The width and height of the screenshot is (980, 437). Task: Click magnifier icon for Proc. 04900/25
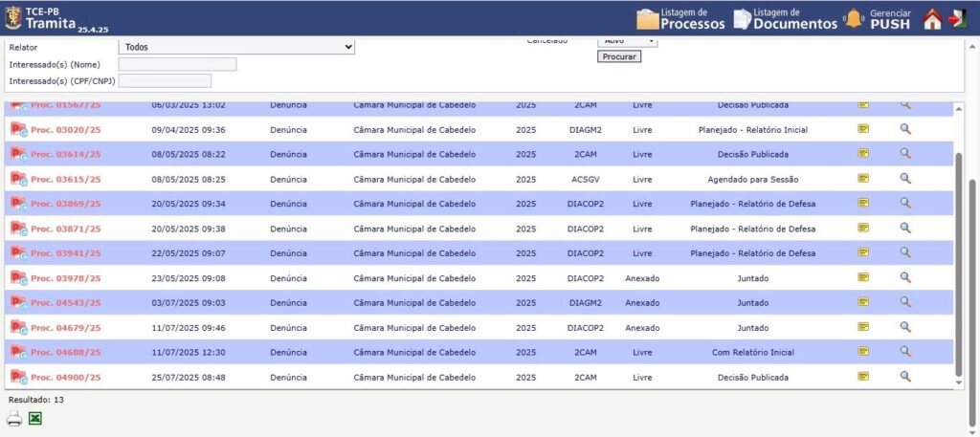tap(905, 377)
